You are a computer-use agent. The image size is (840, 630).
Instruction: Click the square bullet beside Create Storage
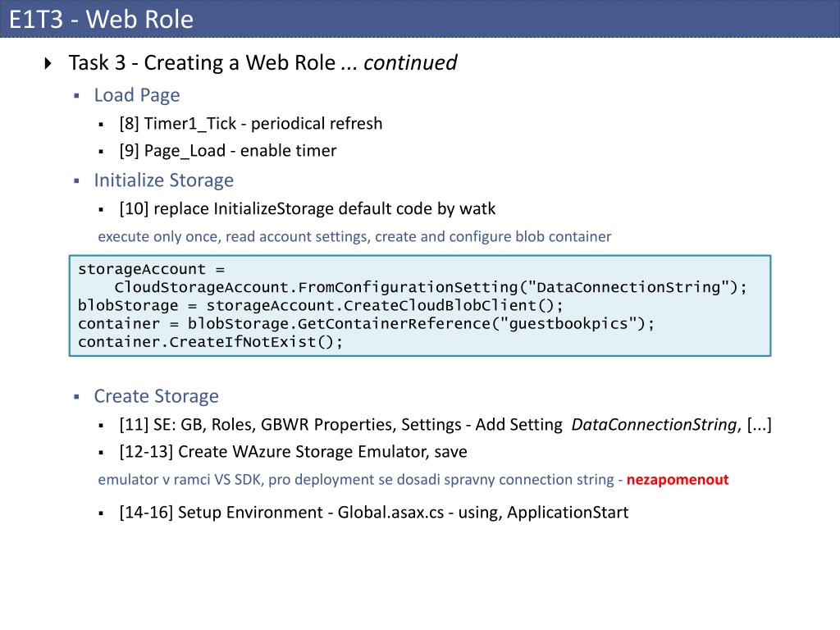pyautogui.click(x=76, y=397)
